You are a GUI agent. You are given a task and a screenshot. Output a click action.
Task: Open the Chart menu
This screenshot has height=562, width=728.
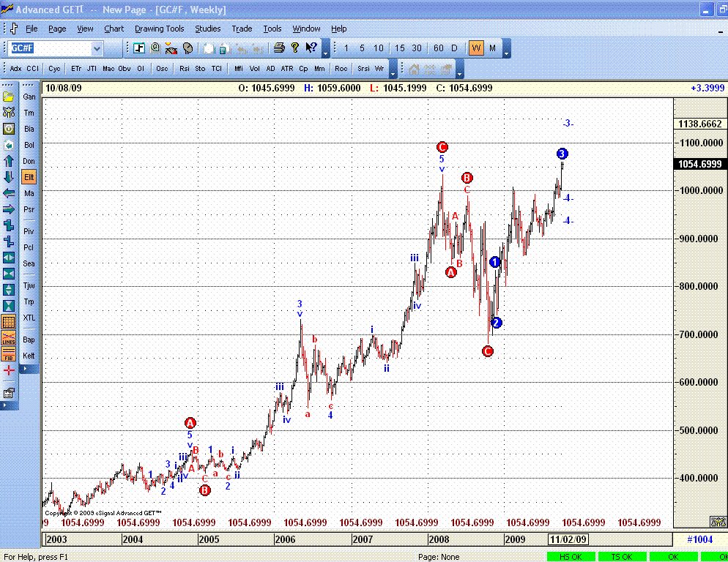click(114, 29)
